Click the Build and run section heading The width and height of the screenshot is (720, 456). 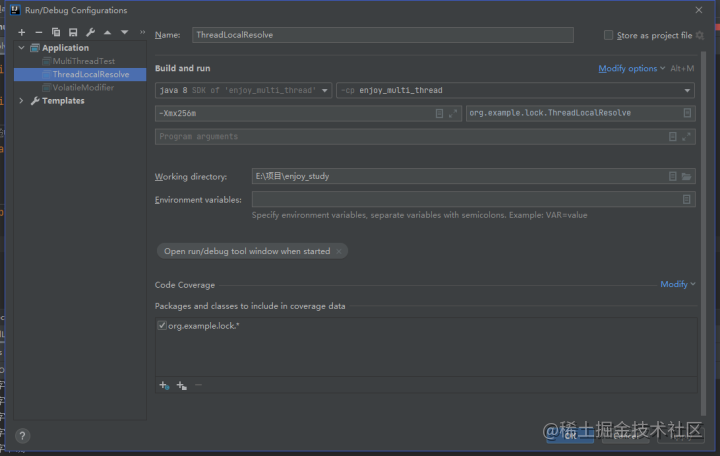click(x=183, y=68)
